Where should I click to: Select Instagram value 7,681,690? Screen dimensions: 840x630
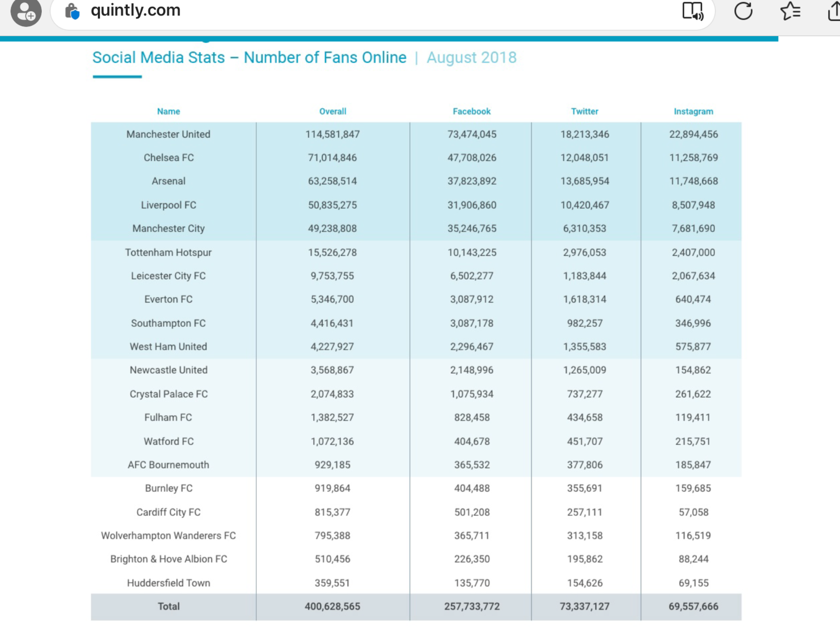point(693,228)
